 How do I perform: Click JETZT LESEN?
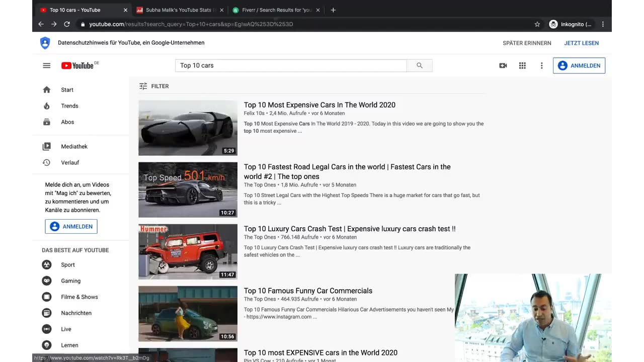pos(581,43)
